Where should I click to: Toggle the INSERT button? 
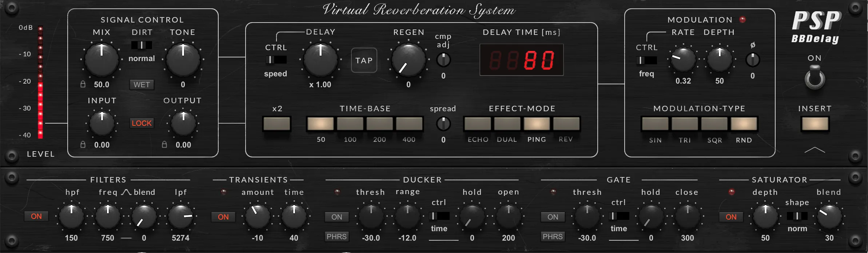(x=815, y=124)
